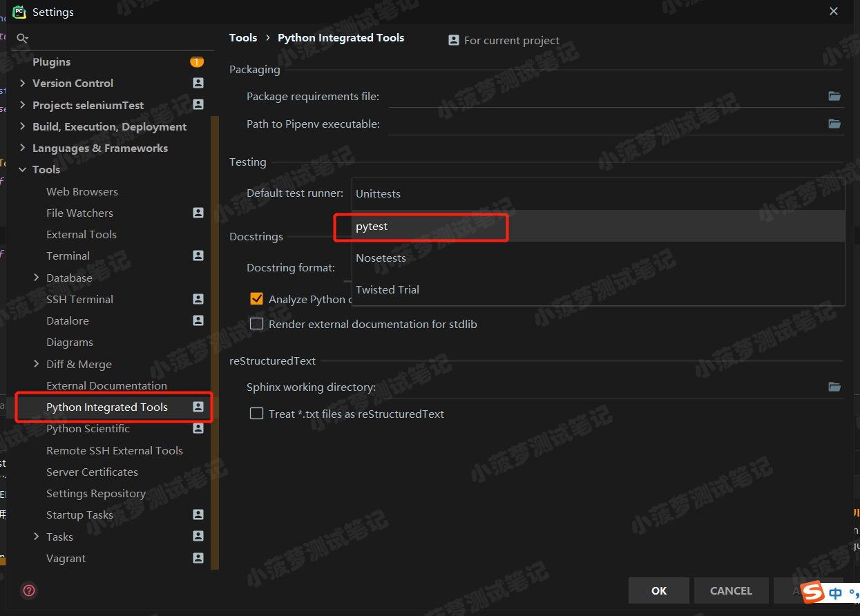
Task: Click the folder icon for Sphinx working directory
Action: (x=834, y=387)
